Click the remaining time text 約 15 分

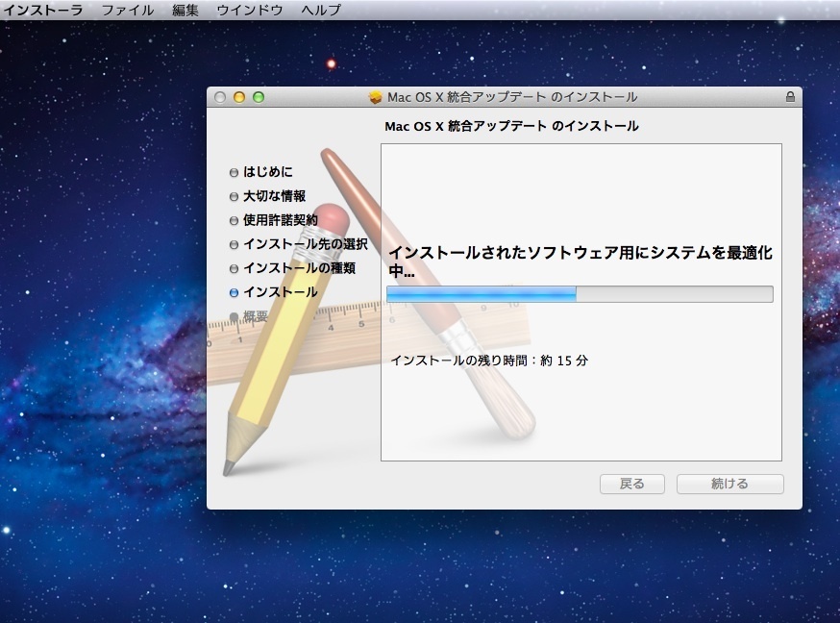[x=564, y=361]
